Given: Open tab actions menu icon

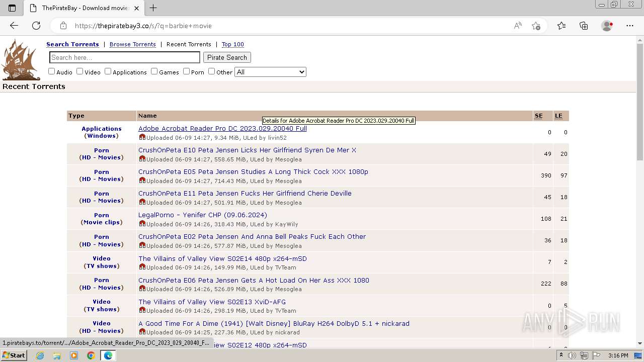Looking at the screenshot, I should tap(12, 8).
